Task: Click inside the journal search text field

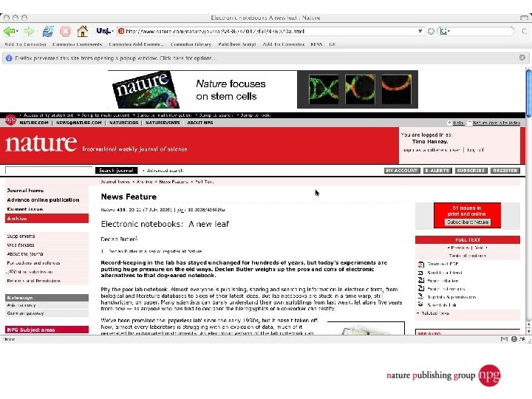Action: (x=49, y=171)
